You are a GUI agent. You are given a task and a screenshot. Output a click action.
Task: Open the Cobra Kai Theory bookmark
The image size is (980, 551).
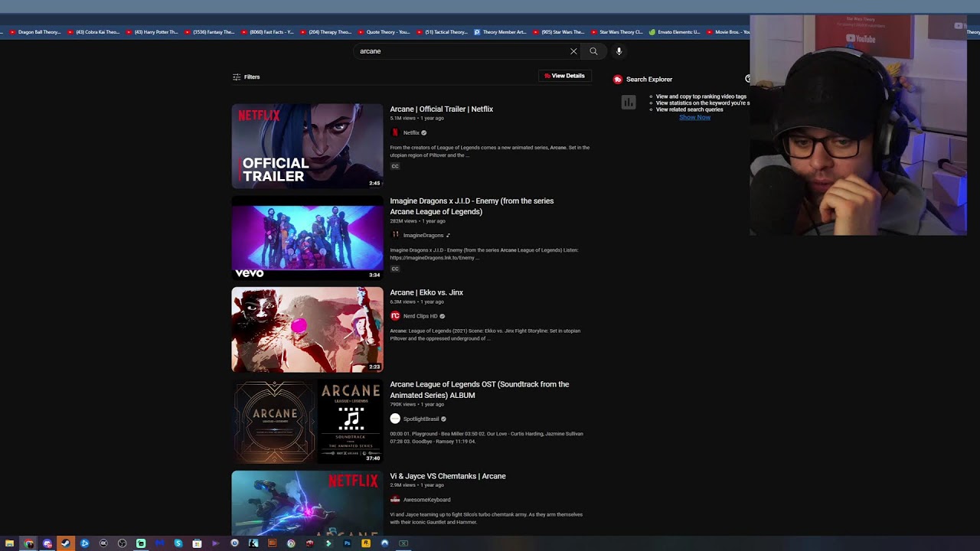tap(94, 32)
